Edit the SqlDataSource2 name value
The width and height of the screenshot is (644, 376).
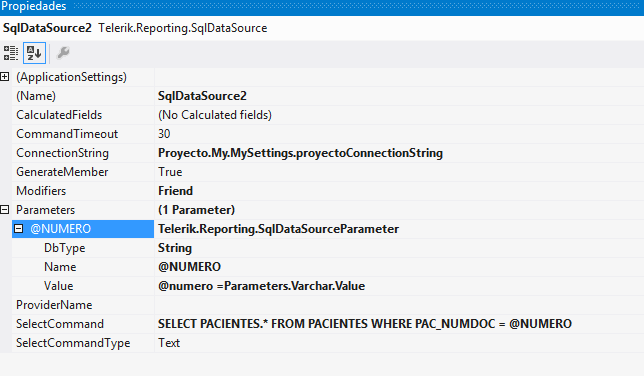point(202,96)
